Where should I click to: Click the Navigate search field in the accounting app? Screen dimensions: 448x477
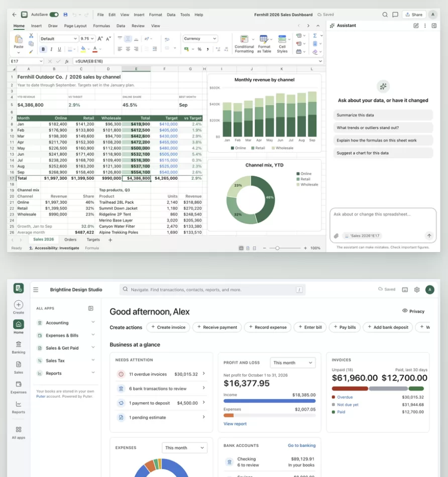pos(212,290)
